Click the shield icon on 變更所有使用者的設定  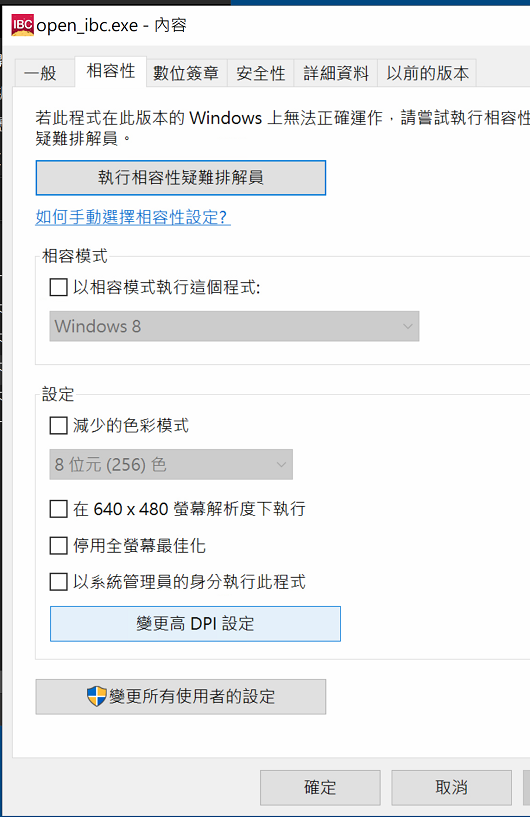point(97,696)
